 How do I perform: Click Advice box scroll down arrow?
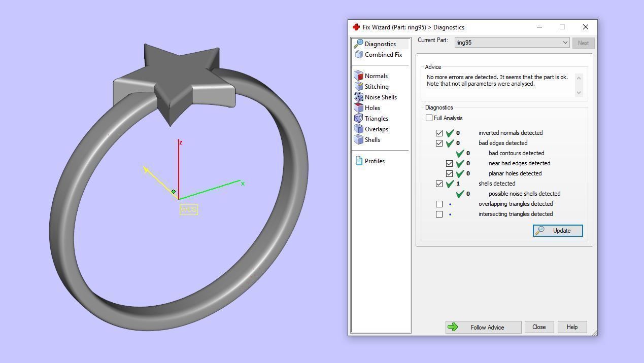(x=579, y=93)
